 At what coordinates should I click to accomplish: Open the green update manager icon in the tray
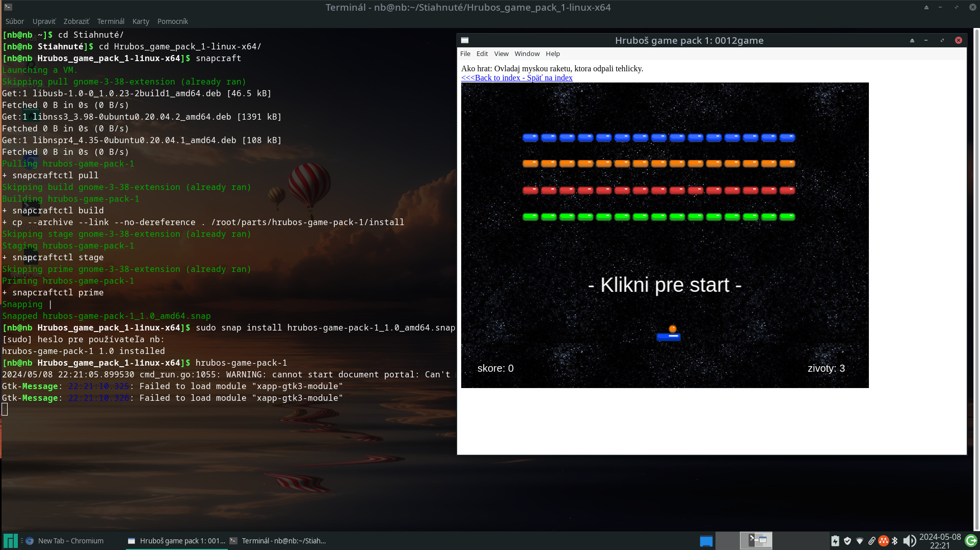pos(971,541)
